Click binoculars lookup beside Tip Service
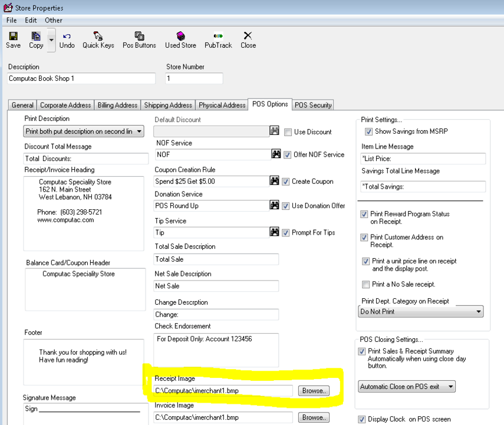 (x=274, y=232)
